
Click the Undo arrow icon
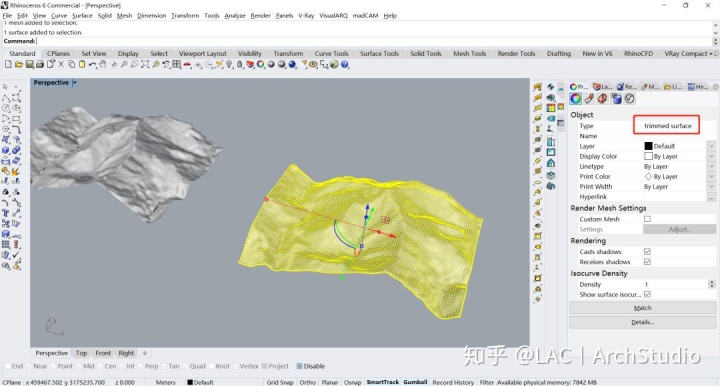click(92, 64)
